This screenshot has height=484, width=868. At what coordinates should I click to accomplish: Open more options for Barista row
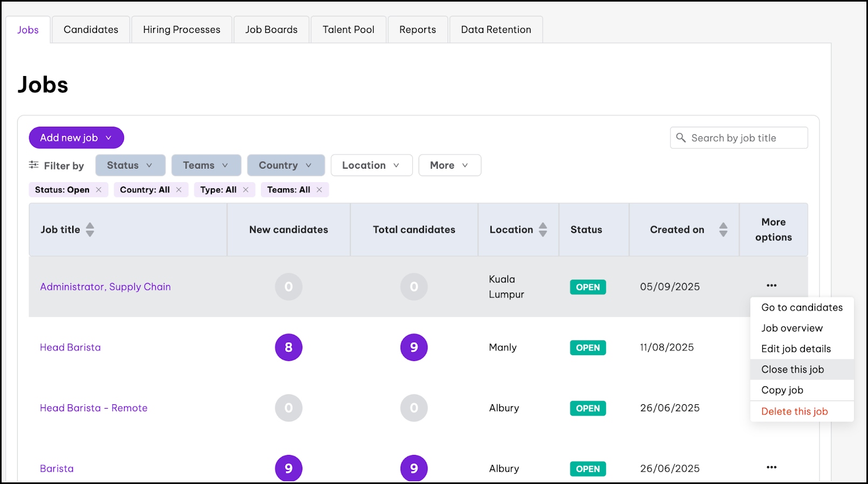771,467
